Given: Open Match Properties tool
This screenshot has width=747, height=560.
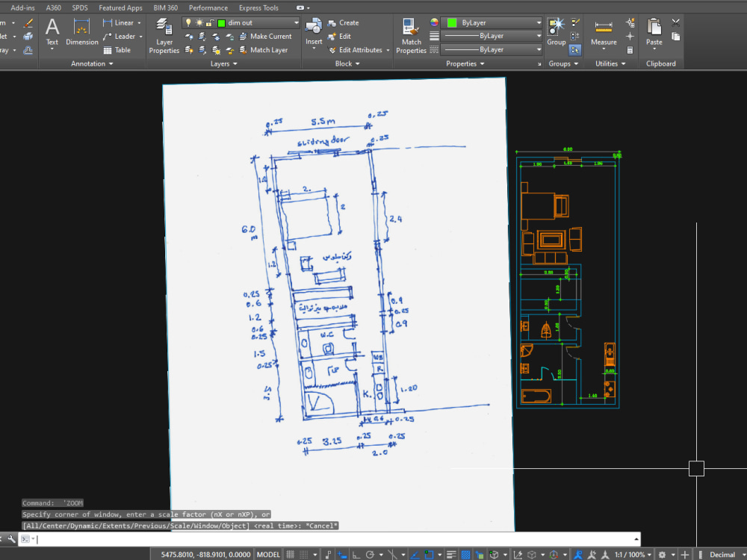Looking at the screenshot, I should tap(411, 36).
